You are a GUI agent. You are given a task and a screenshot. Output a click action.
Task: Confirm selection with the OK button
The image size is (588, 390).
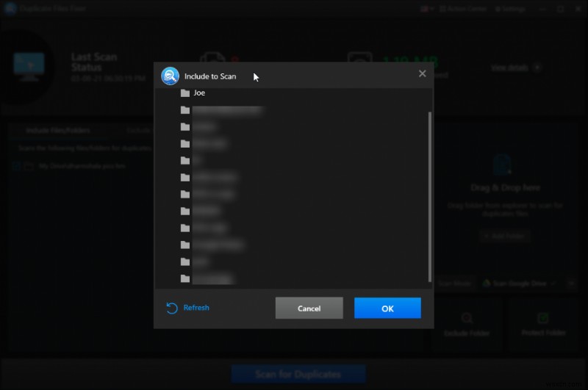pyautogui.click(x=387, y=308)
